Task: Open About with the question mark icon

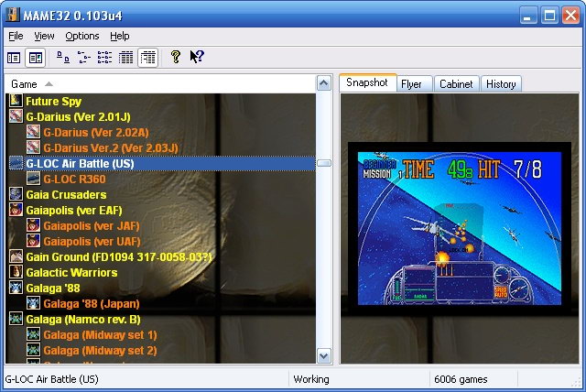Action: (175, 57)
